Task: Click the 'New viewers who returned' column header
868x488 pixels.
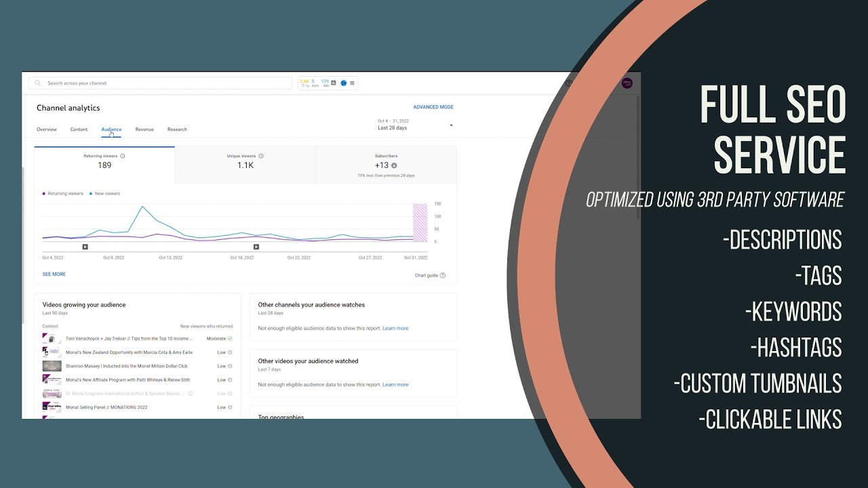Action: 206,326
